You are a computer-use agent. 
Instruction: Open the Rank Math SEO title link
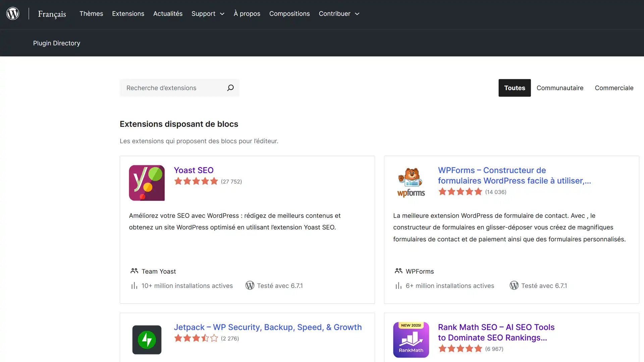coord(496,332)
